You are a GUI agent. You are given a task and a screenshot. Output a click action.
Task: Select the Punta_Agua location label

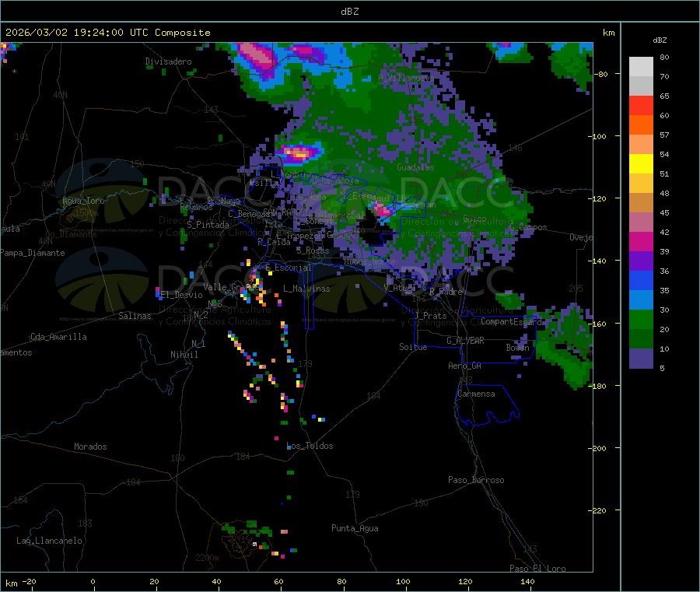click(x=355, y=528)
